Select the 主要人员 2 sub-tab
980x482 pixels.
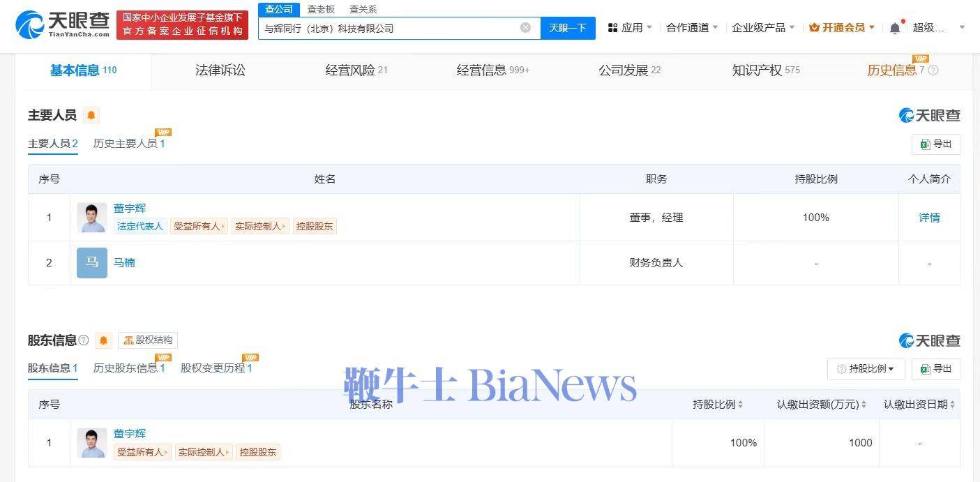pos(53,144)
